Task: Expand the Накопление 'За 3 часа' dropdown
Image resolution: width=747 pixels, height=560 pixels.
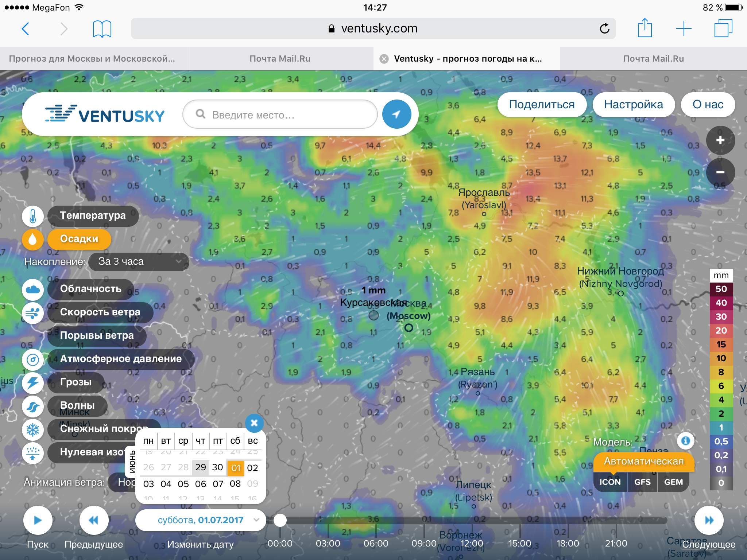Action: tap(139, 262)
